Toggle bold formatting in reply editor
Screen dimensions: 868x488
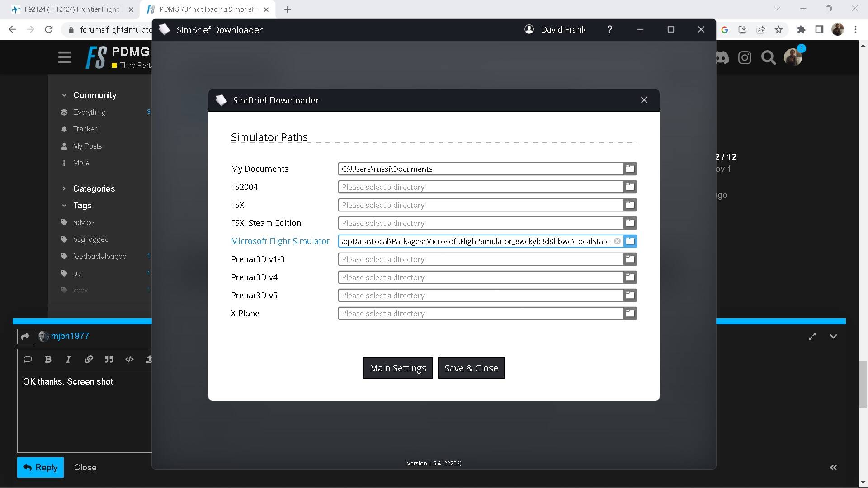[x=48, y=359]
